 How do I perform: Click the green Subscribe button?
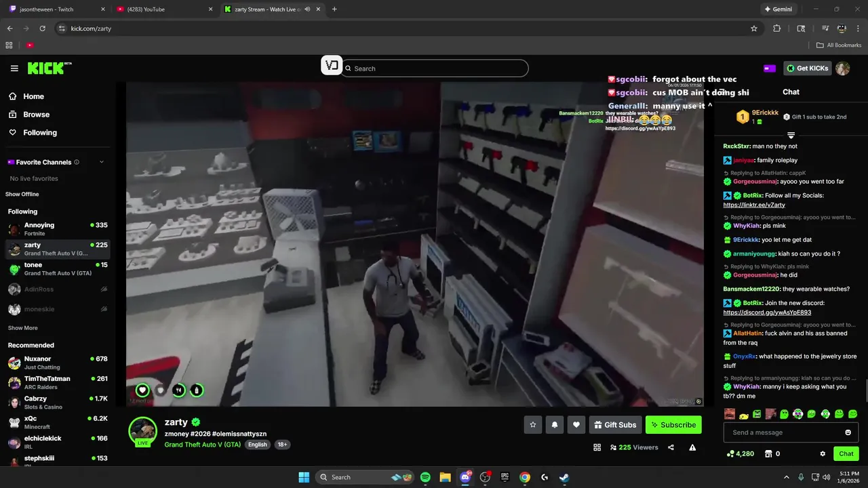point(673,425)
